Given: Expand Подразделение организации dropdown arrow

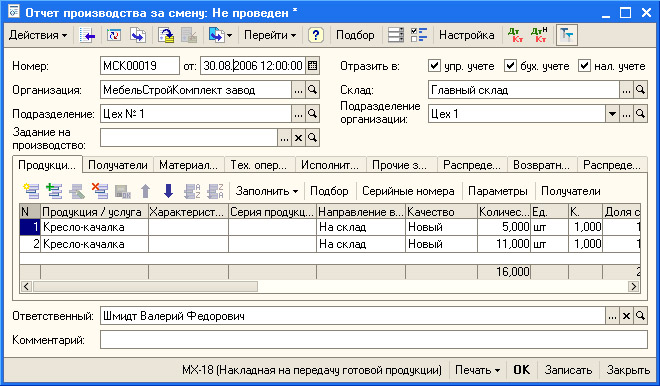Looking at the screenshot, I should click(x=612, y=114).
